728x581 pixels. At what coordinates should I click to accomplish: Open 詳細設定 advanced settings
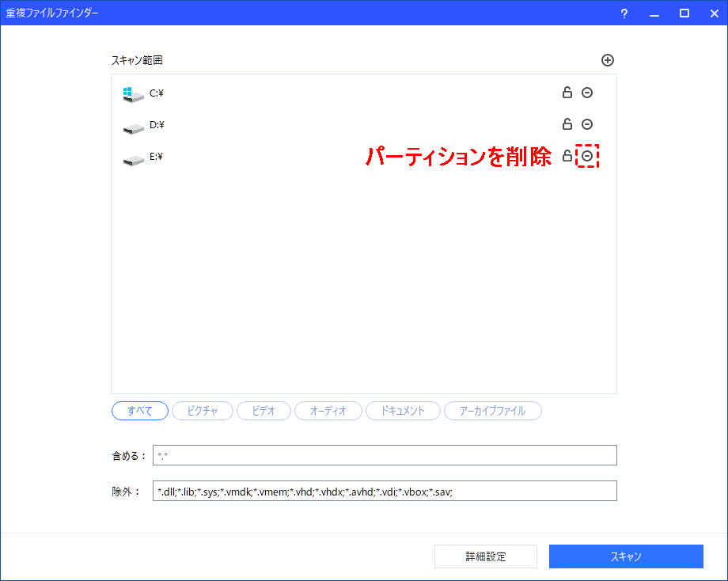point(486,556)
